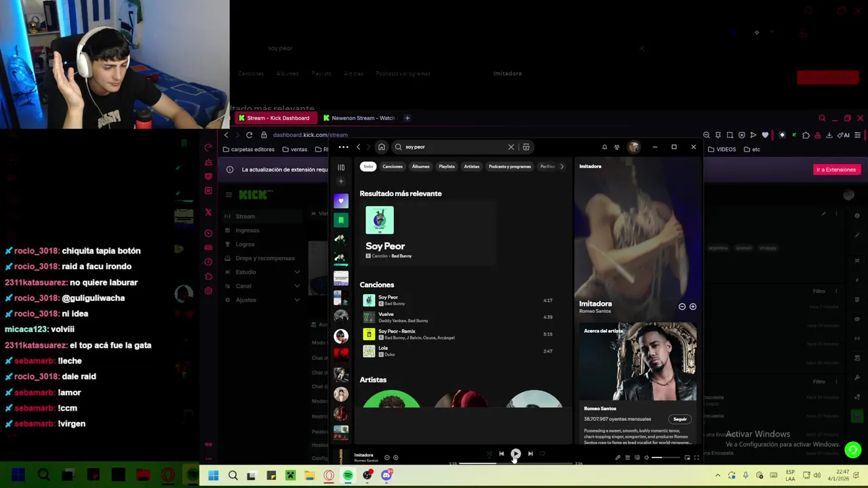Select the Canciones filter chip
This screenshot has height=488, width=868.
[x=393, y=167]
